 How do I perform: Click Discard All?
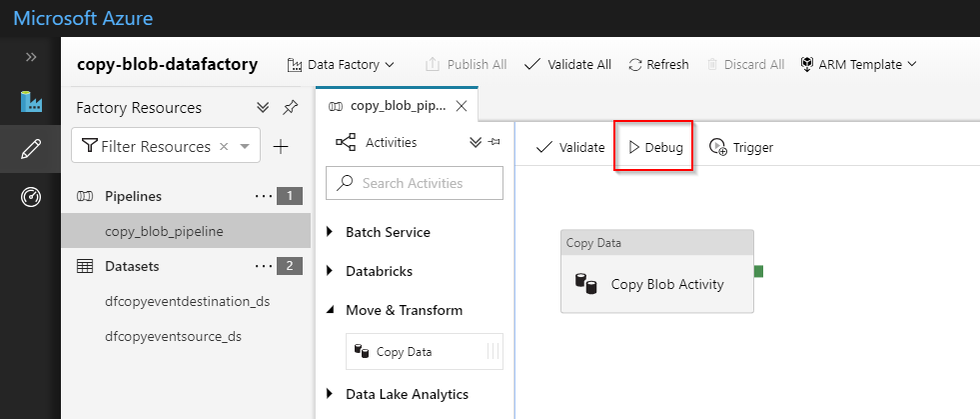coord(745,64)
